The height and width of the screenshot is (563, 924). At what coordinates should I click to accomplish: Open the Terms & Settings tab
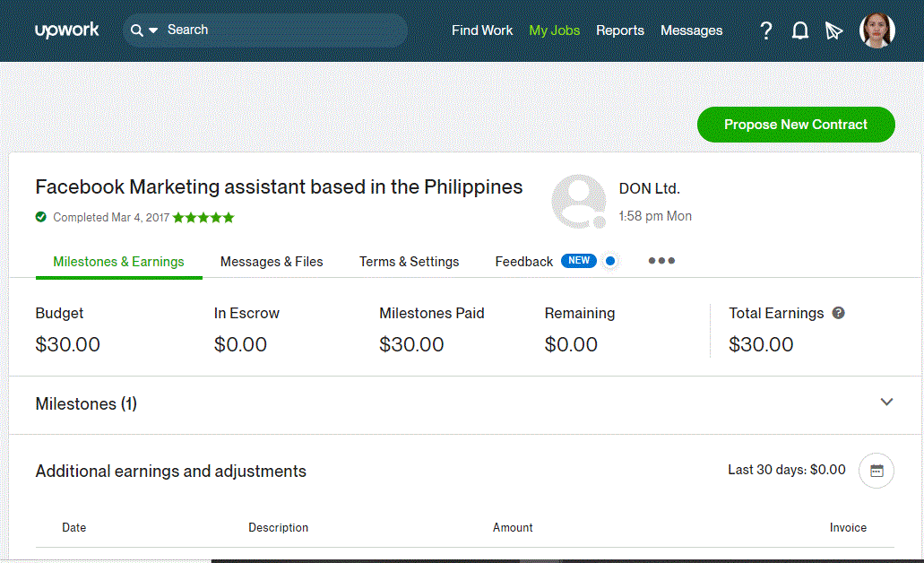[x=409, y=261]
